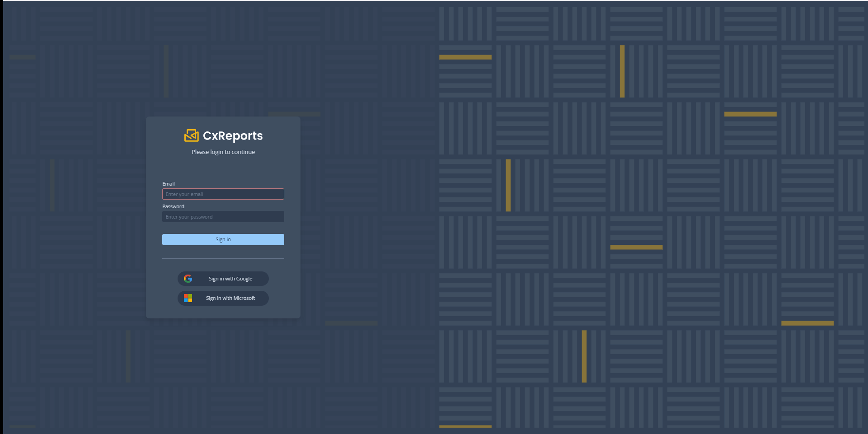Click the Email field label
This screenshot has width=868, height=434.
tap(169, 184)
